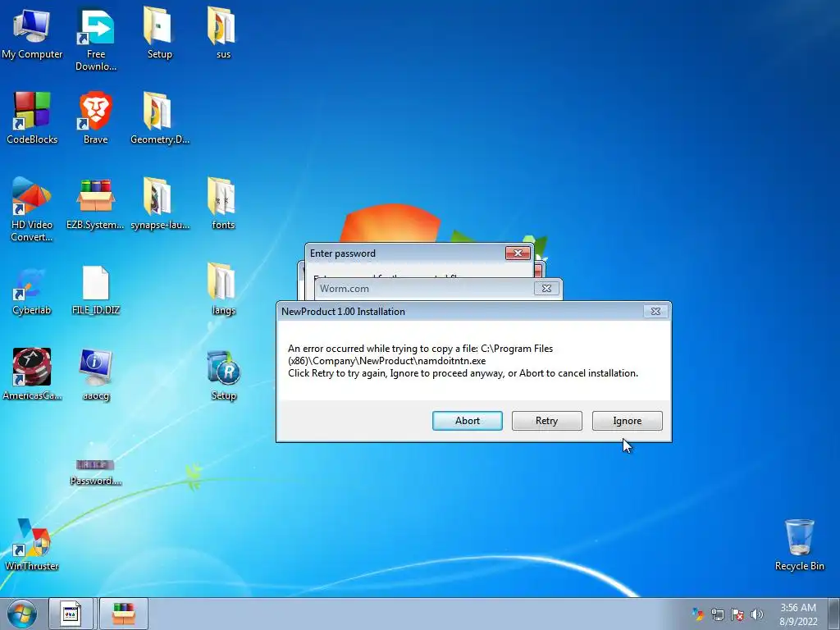The height and width of the screenshot is (630, 840).
Task: Open the Action Center flag tray icon
Action: click(x=737, y=614)
